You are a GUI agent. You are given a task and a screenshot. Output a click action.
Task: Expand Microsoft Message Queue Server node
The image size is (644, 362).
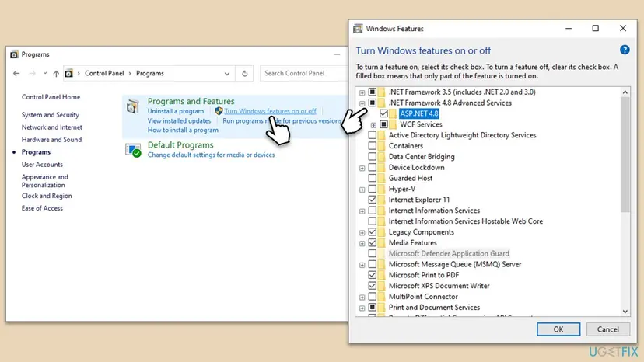[362, 265]
